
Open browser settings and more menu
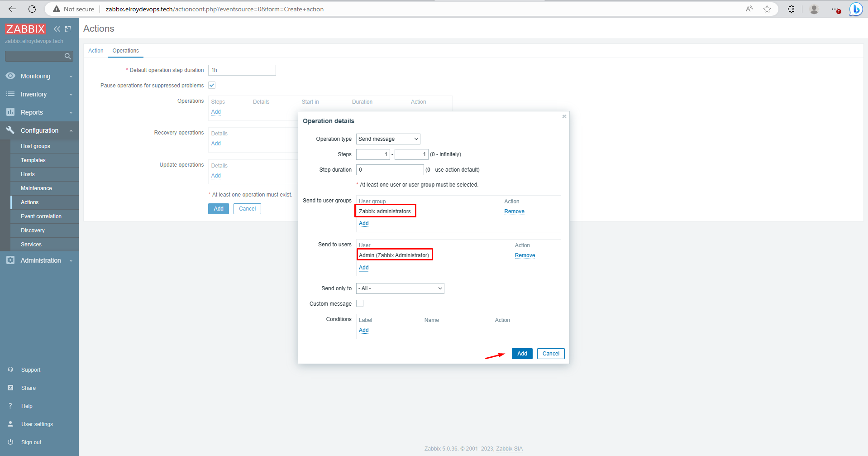pos(835,9)
